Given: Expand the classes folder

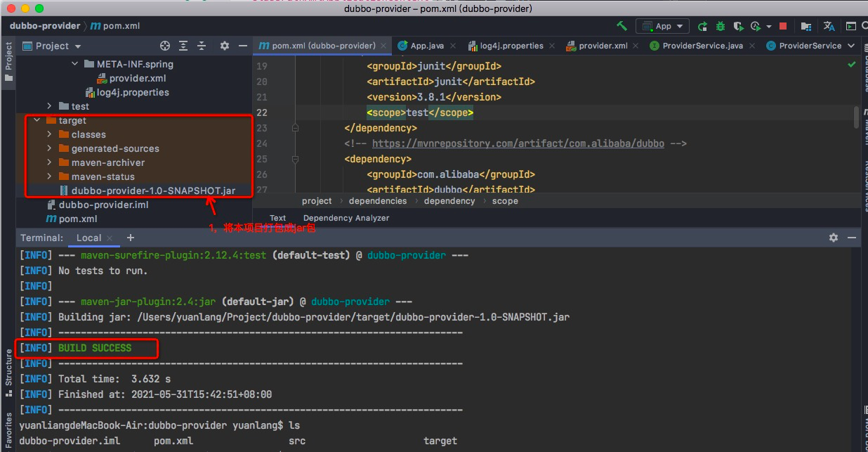Looking at the screenshot, I should 50,134.
